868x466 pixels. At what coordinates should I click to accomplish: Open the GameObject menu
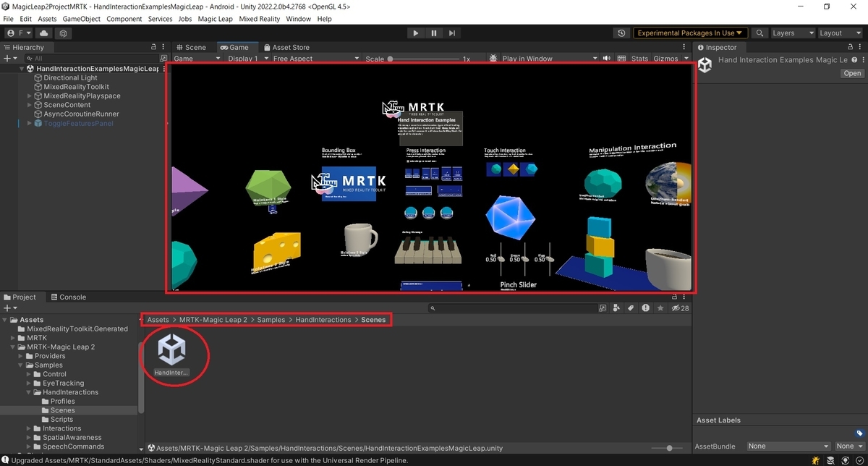click(81, 19)
